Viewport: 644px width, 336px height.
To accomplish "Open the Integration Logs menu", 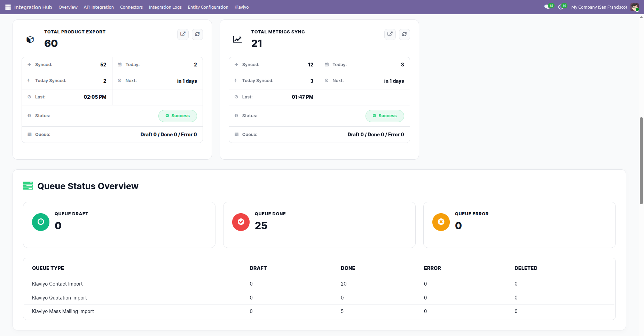I will coord(165,7).
